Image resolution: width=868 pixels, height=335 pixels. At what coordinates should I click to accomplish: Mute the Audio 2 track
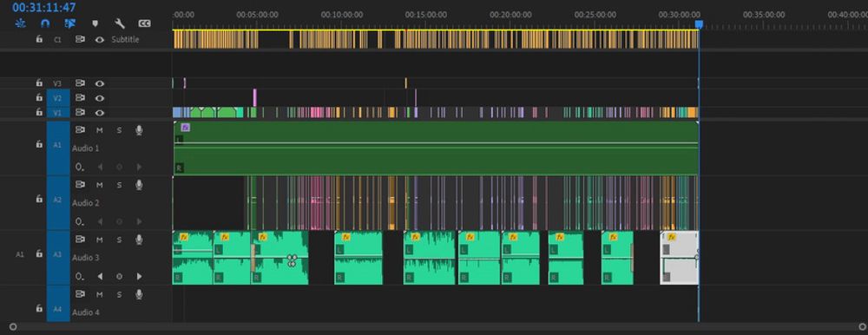100,184
